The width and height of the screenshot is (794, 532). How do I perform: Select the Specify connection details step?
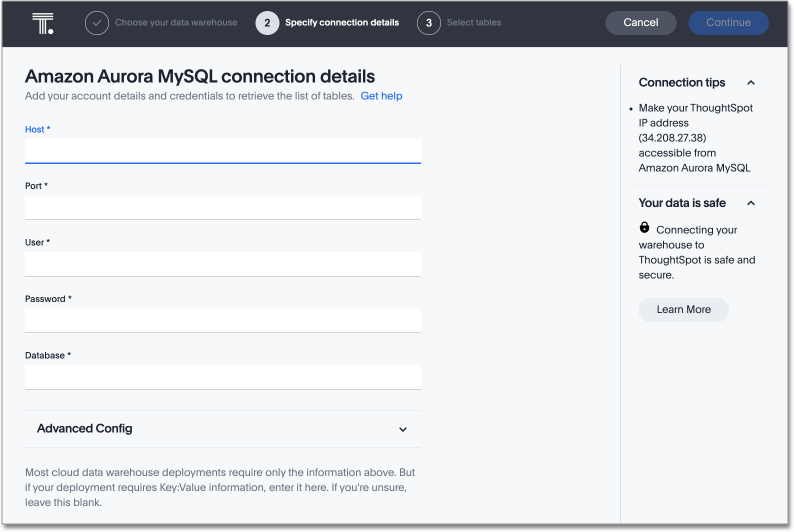(341, 23)
